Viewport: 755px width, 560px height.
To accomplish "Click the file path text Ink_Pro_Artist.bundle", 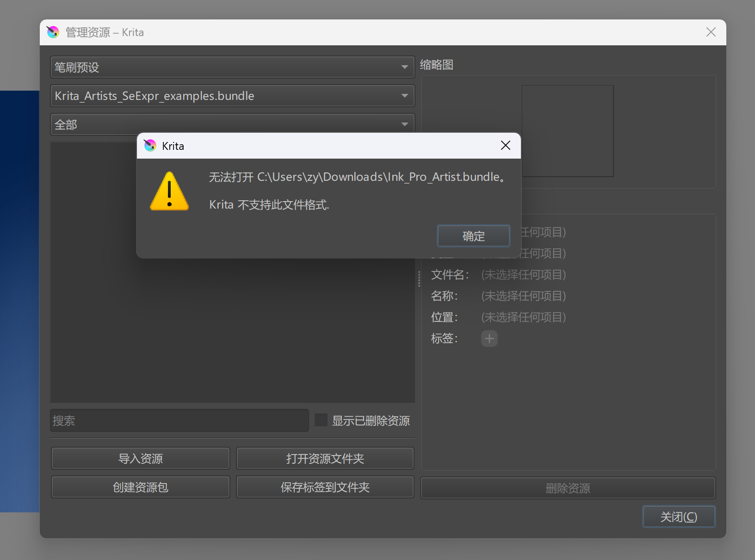I will tap(444, 177).
